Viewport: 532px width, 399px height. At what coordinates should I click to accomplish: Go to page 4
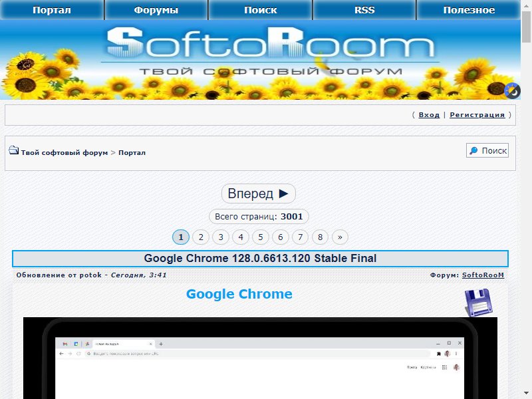(x=241, y=237)
